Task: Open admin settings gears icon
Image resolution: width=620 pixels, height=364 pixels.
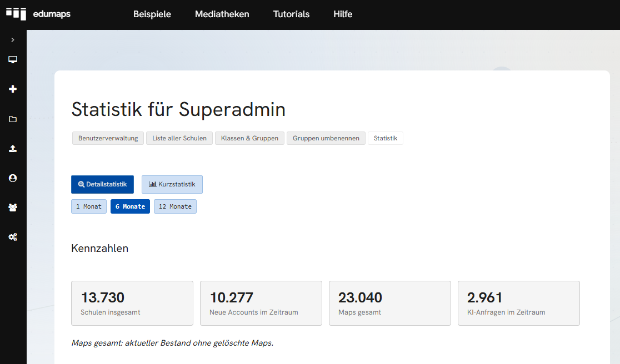Action: click(13, 237)
